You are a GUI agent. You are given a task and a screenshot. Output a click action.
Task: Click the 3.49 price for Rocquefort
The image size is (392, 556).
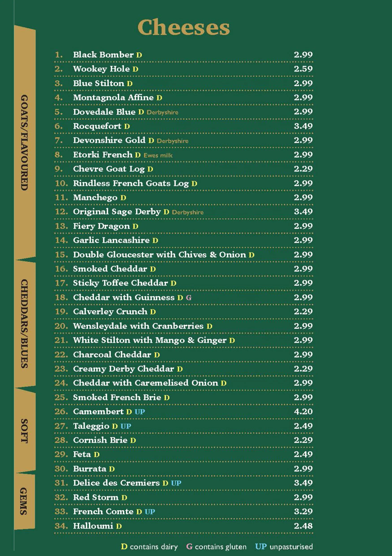303,126
